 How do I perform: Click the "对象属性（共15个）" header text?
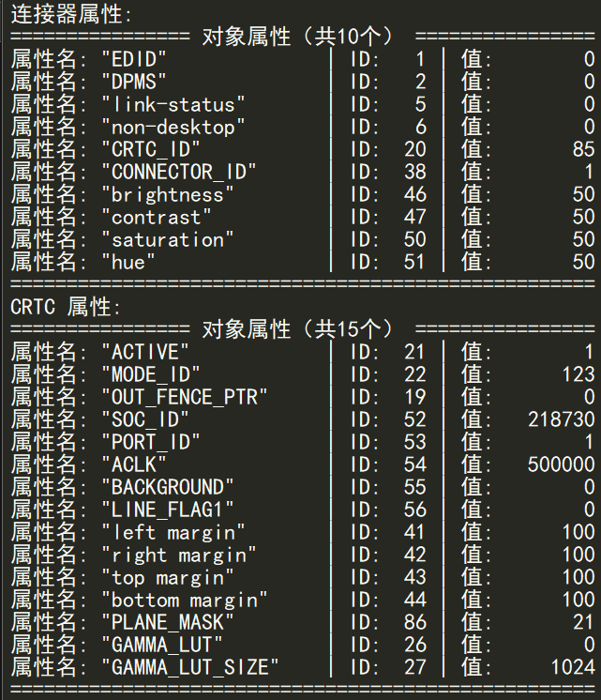pos(298,329)
